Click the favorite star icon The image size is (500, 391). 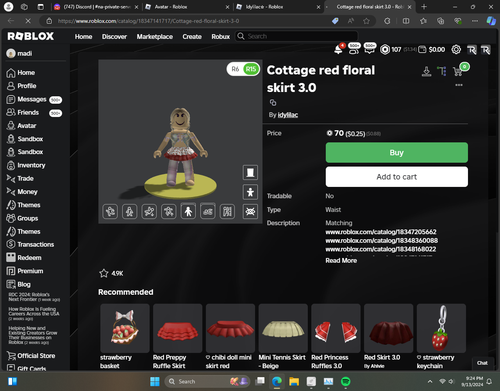pos(104,273)
